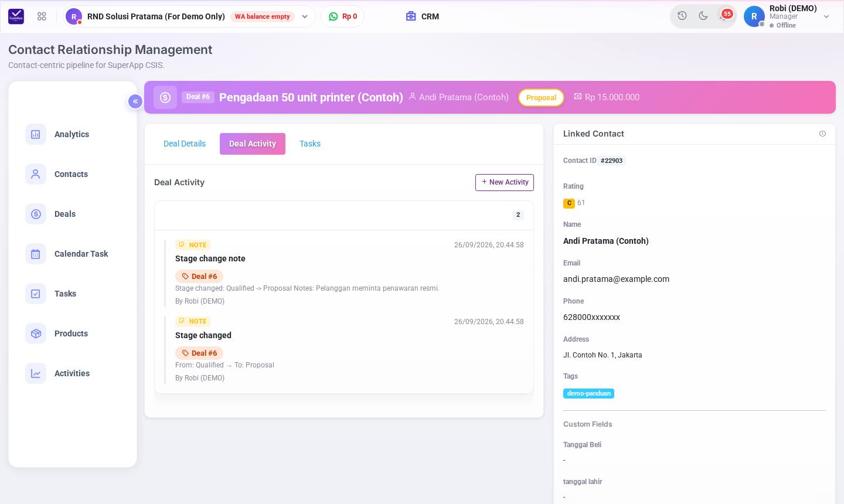Click the Deal #6 label in header
This screenshot has width=844, height=504.
coord(198,97)
